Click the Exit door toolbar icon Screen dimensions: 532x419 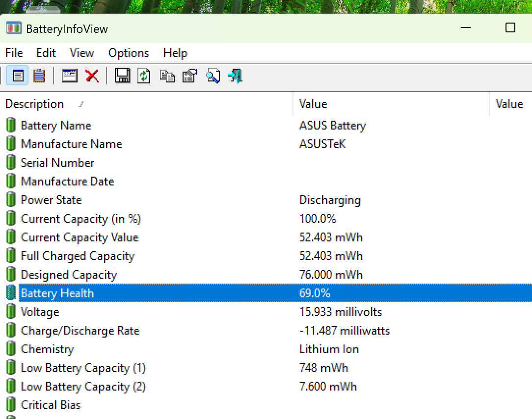click(235, 76)
